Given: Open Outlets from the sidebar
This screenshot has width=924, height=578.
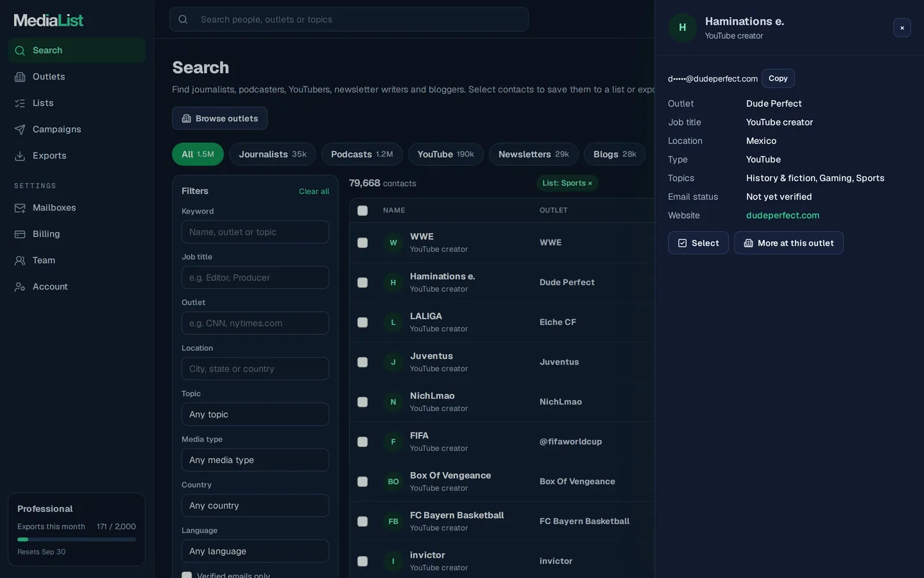Looking at the screenshot, I should (76, 76).
